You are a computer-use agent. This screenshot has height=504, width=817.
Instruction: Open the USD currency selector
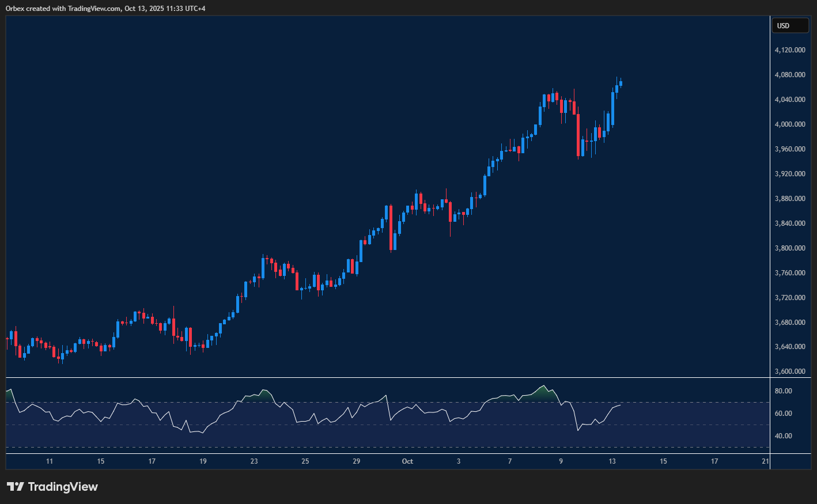789,26
